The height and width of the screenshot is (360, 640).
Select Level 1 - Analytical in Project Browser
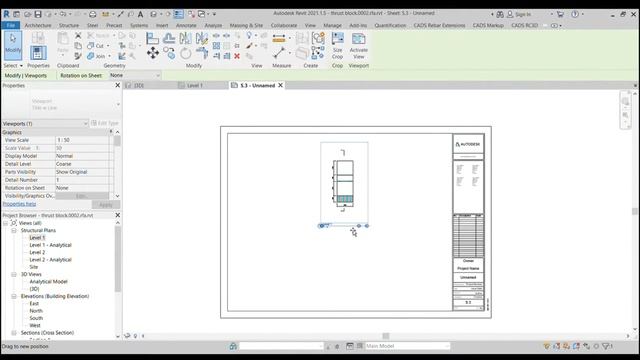pyautogui.click(x=50, y=245)
